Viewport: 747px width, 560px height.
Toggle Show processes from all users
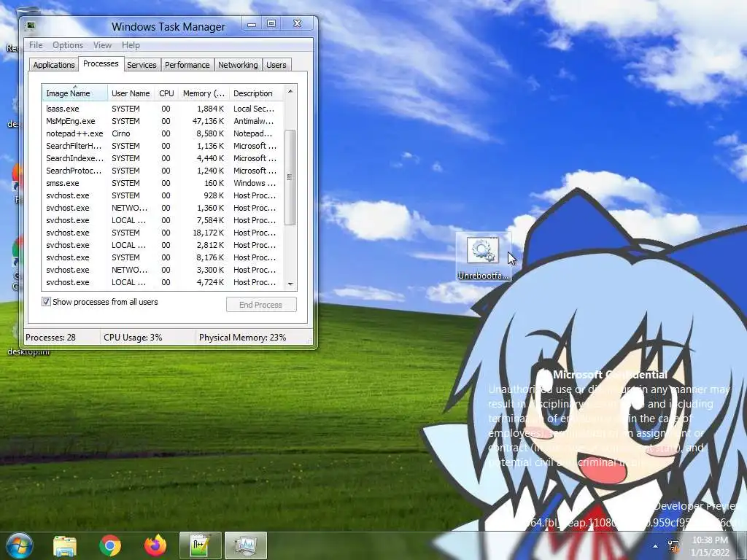pos(46,302)
